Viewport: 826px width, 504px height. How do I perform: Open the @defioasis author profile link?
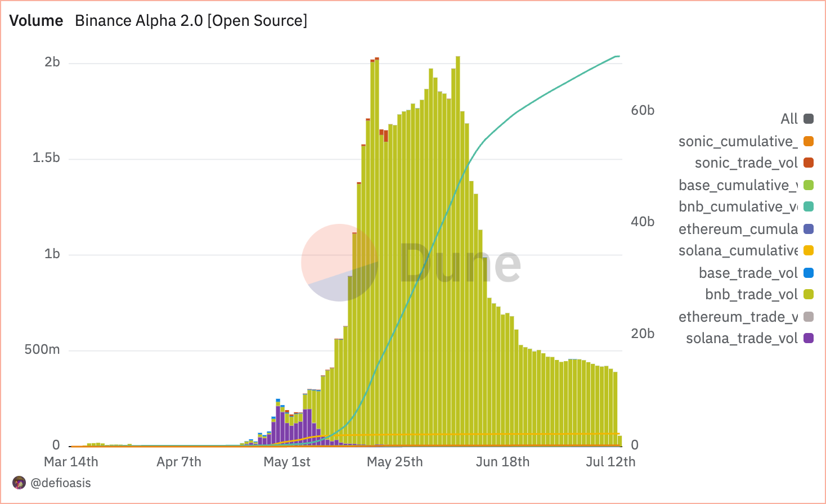point(61,483)
